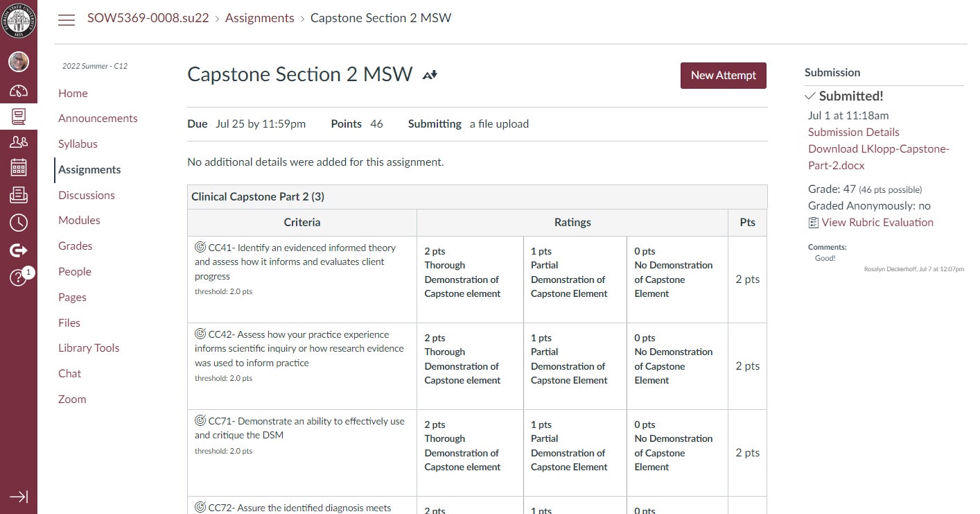Click the Florida State University seal logo
Viewport: 980px width, 514px height.
click(19, 19)
